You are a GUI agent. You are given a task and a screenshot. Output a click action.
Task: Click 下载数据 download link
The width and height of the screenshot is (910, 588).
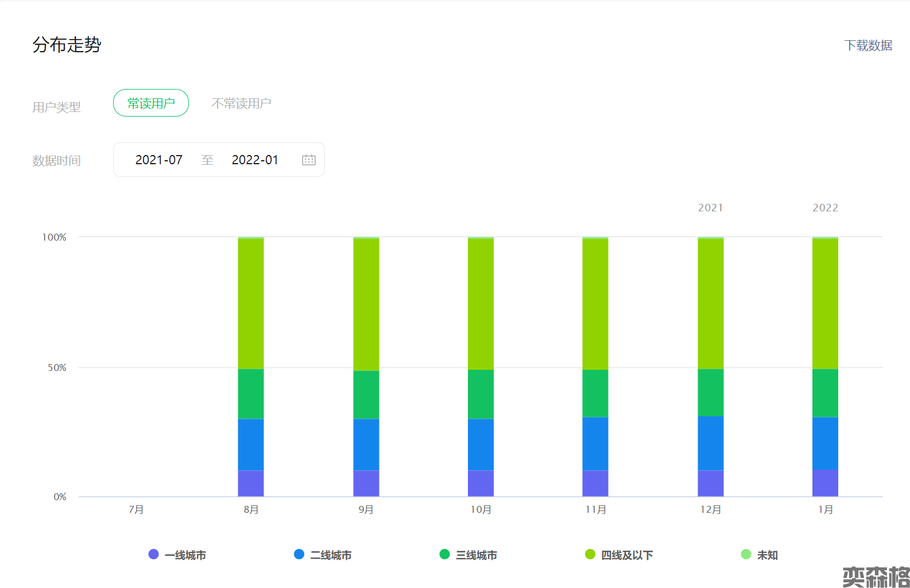(x=868, y=45)
